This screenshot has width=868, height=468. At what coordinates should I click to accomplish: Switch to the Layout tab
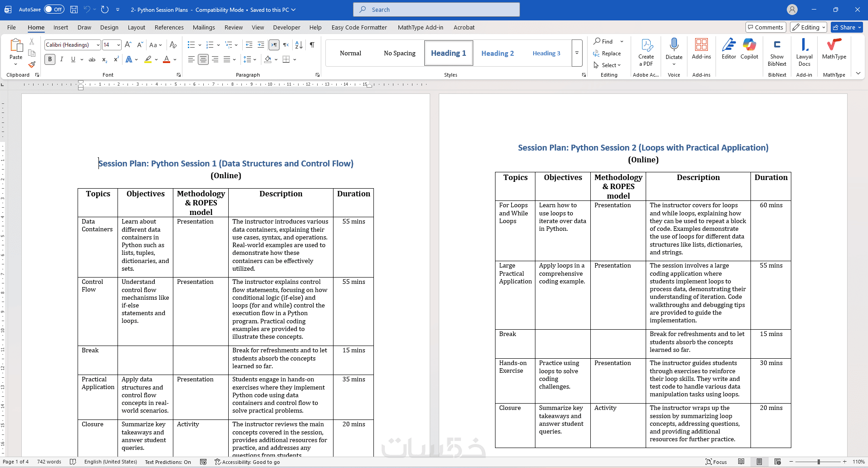pyautogui.click(x=137, y=27)
